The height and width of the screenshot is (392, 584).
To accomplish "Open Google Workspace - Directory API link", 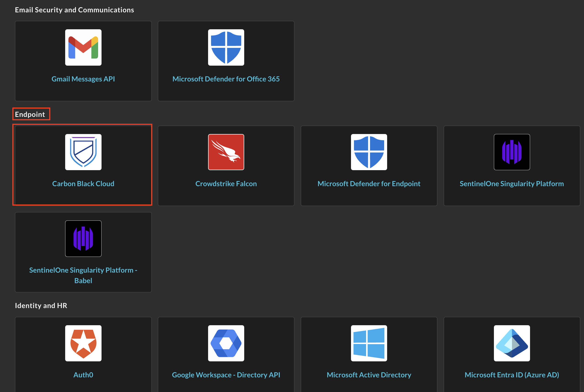I will pyautogui.click(x=226, y=375).
